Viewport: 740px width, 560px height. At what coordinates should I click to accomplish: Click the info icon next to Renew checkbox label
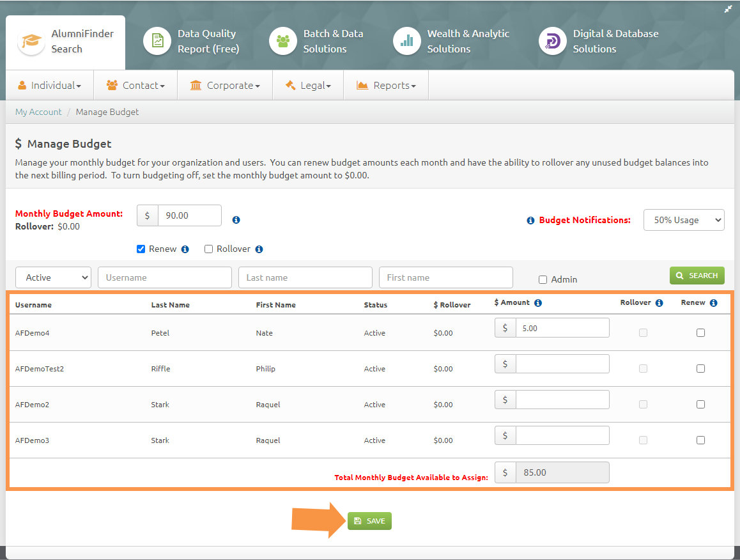pos(185,249)
